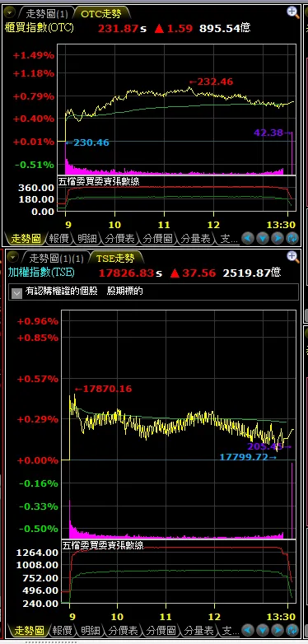Zoom the TSE chart with magnifier icon
The width and height of the screenshot is (308, 644).
[293, 257]
